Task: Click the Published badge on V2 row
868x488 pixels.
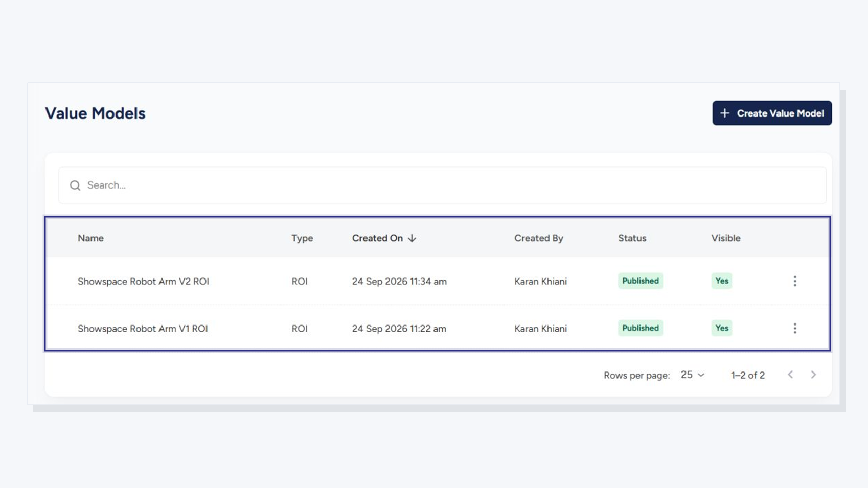Action: coord(640,281)
